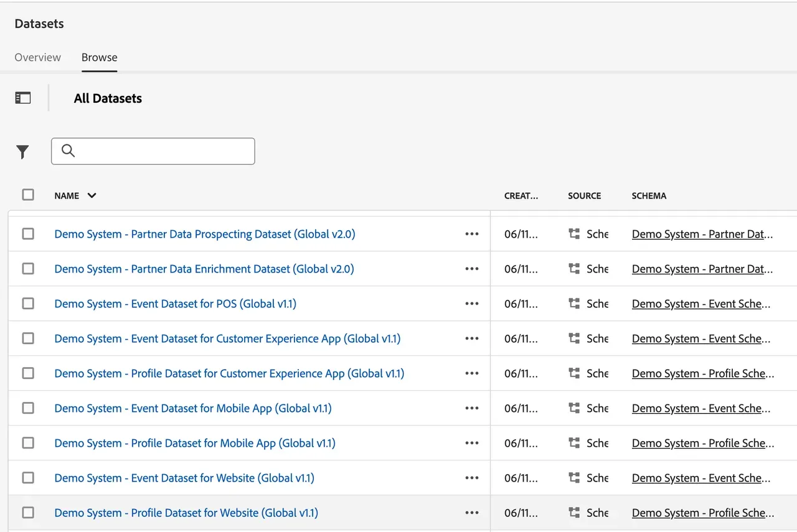Tick the checkbox for Profile Dataset for Mobile App
Screen dimensions: 797x532
coord(28,443)
